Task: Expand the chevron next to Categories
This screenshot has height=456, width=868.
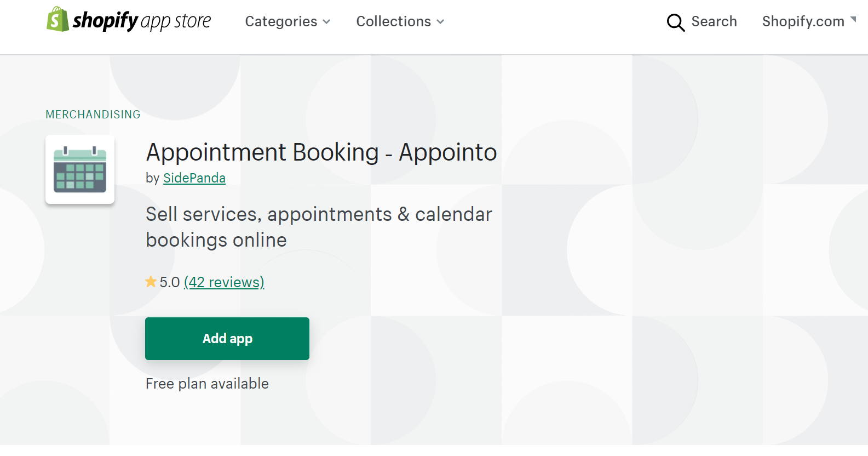Action: 327,22
